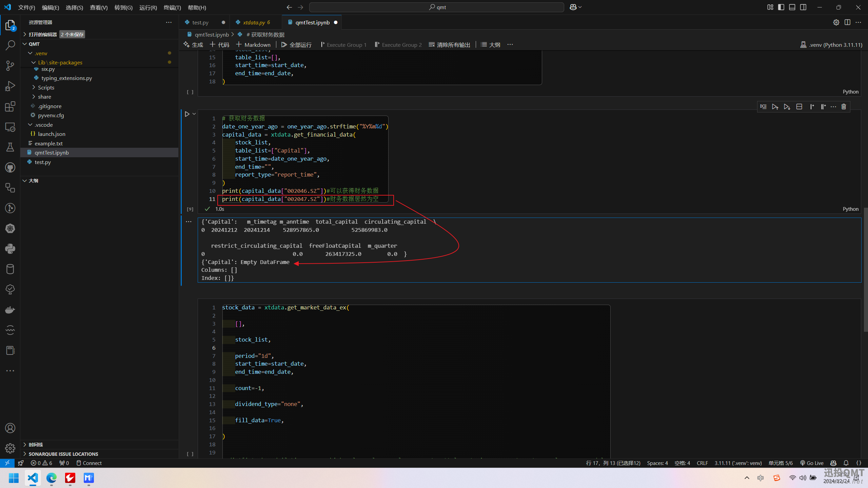Open the qmtTest.ipynb file in explorer
This screenshot has width=868, height=488.
click(x=99, y=152)
